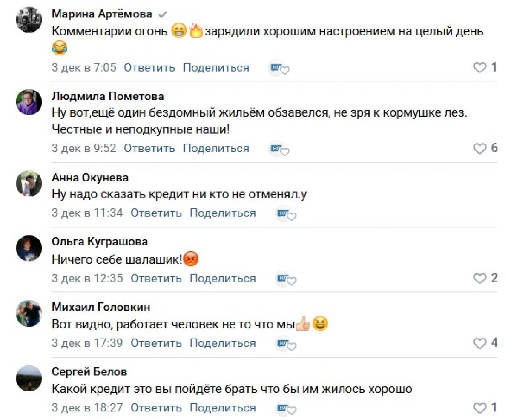
Task: Open Сергей Белов's profile name link
Action: click(89, 372)
